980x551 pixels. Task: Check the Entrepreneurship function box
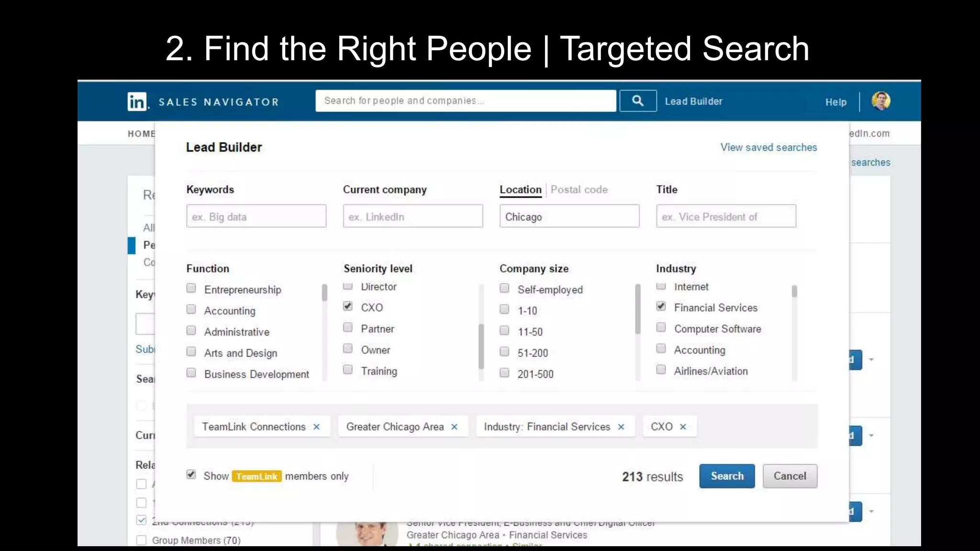tap(191, 288)
